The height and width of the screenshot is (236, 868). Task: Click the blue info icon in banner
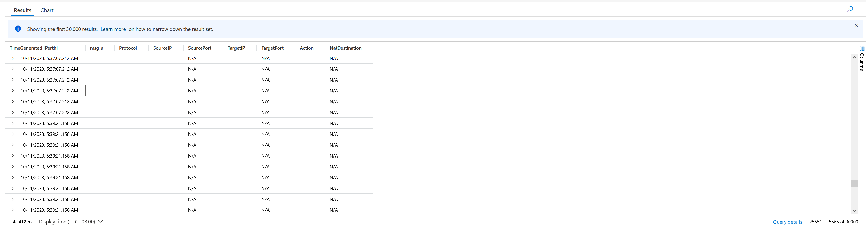[18, 29]
